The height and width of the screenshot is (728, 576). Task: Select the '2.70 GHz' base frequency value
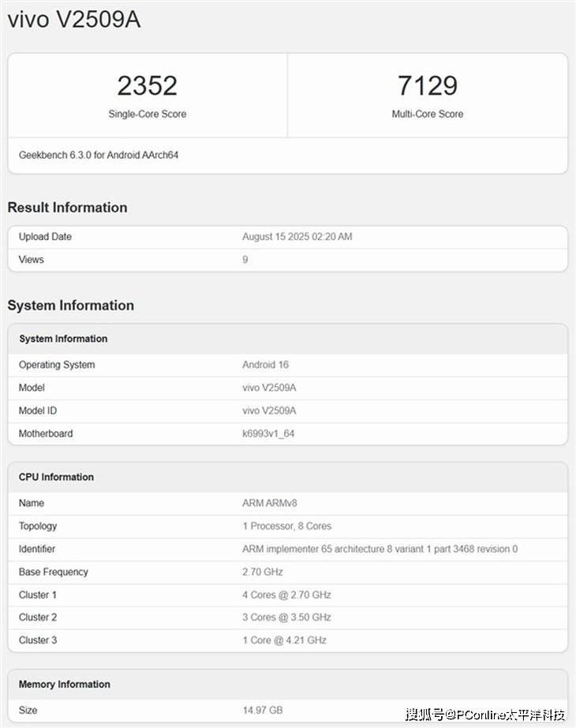262,572
